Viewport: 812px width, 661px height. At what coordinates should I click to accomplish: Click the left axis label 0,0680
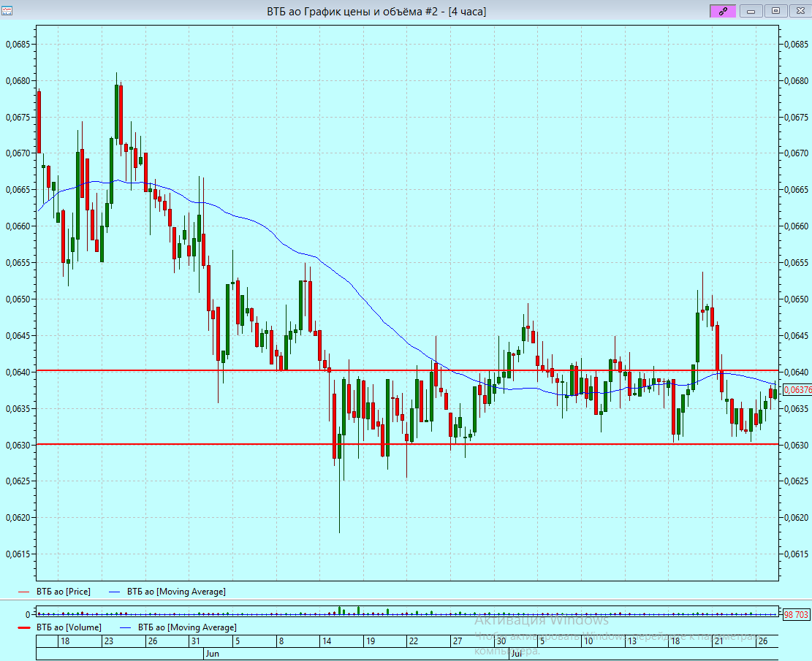18,81
